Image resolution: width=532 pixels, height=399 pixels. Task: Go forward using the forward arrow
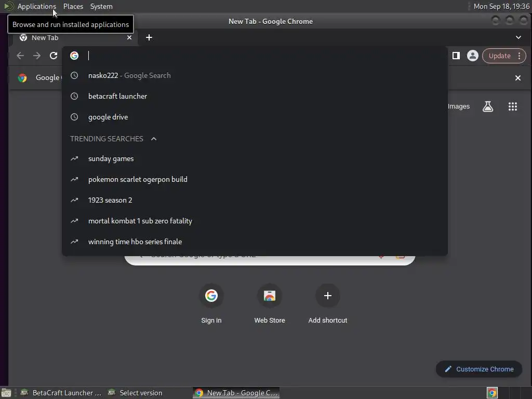(x=37, y=56)
